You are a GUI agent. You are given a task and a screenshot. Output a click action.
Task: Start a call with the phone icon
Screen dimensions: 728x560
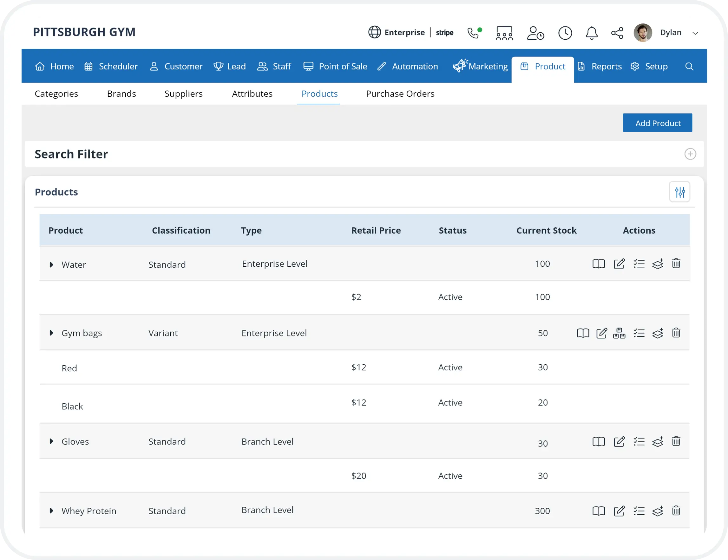pos(474,32)
